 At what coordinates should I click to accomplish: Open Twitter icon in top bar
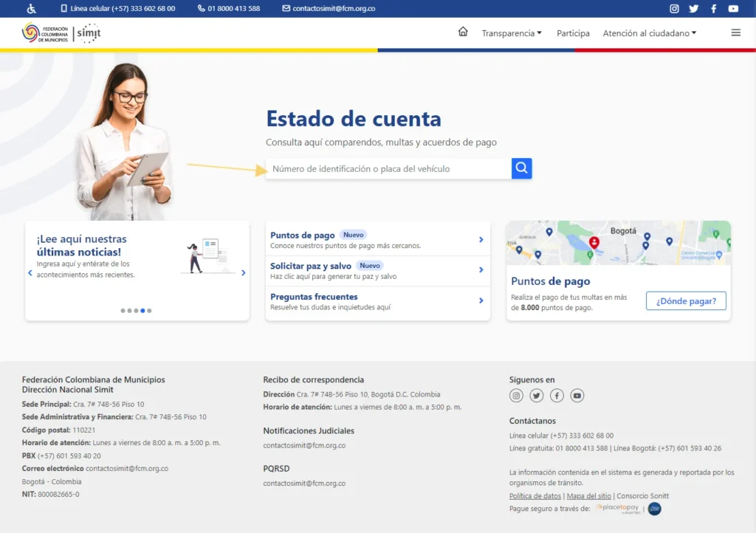pyautogui.click(x=693, y=9)
